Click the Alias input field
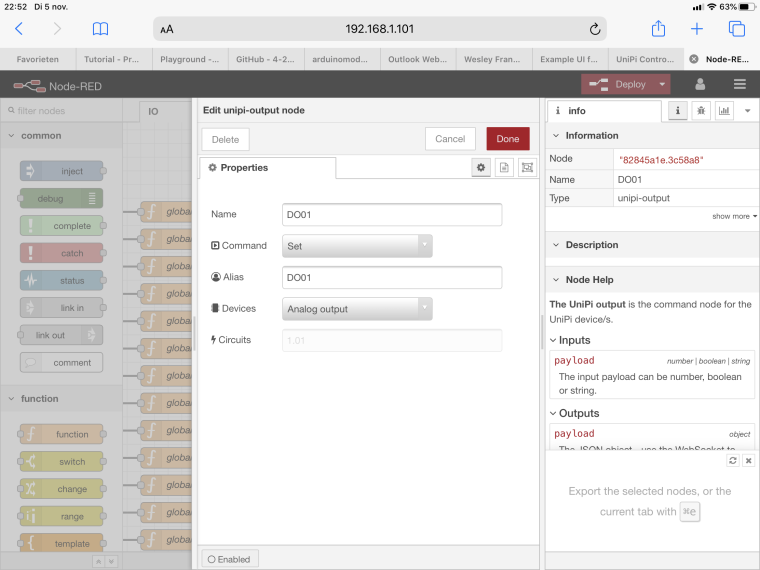The image size is (760, 570). (392, 277)
